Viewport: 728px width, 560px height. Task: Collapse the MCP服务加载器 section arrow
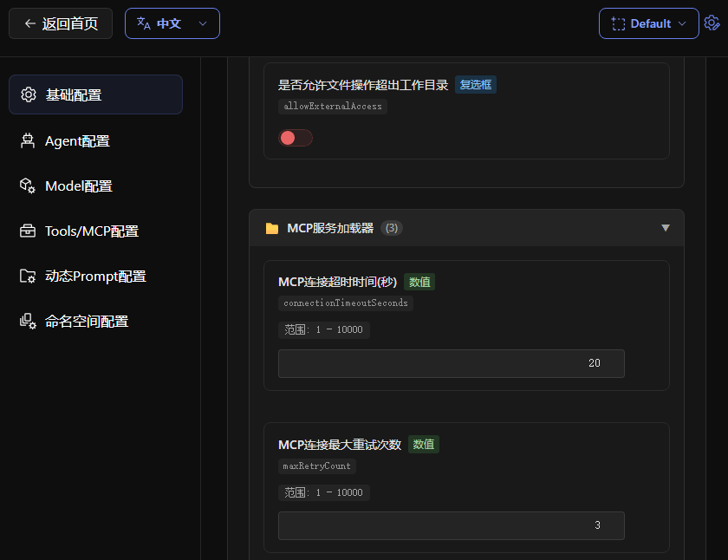click(x=666, y=228)
